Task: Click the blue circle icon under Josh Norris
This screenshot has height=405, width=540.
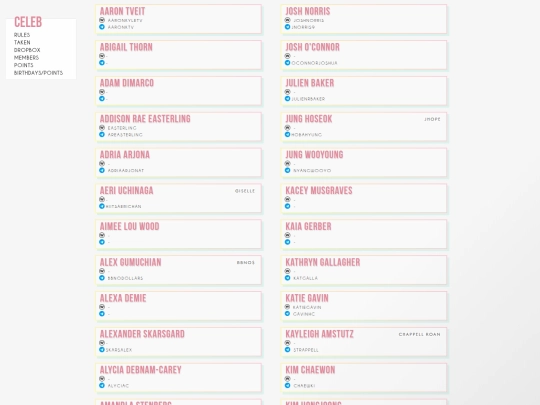Action: [x=288, y=27]
